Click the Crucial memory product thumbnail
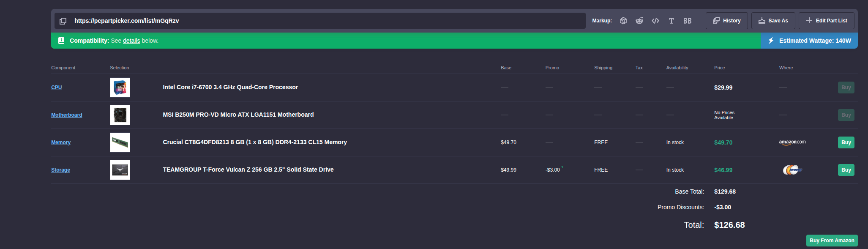This screenshot has width=868, height=249. pyautogui.click(x=120, y=142)
